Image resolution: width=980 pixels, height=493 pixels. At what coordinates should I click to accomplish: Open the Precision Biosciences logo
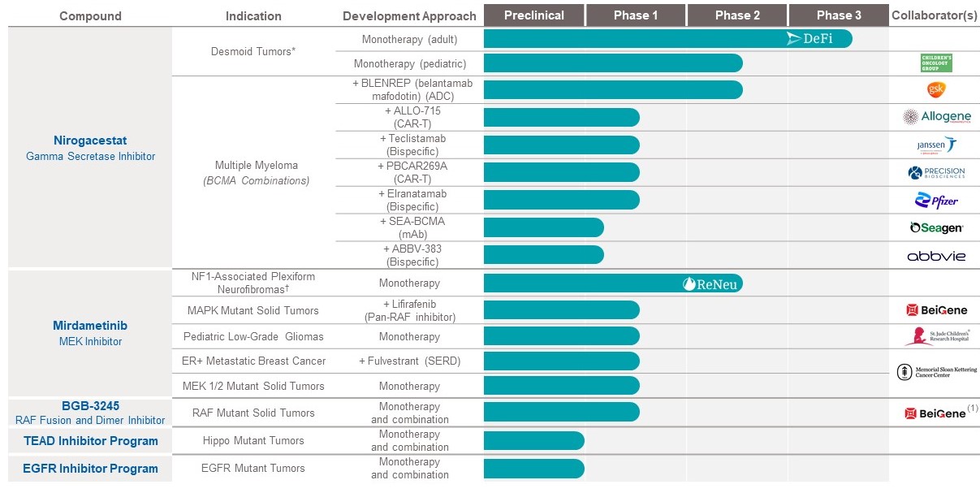coord(936,172)
